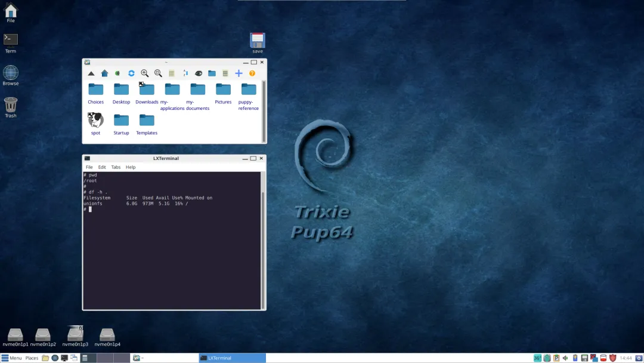Click the 14:44 clock on taskbar

tap(626, 358)
